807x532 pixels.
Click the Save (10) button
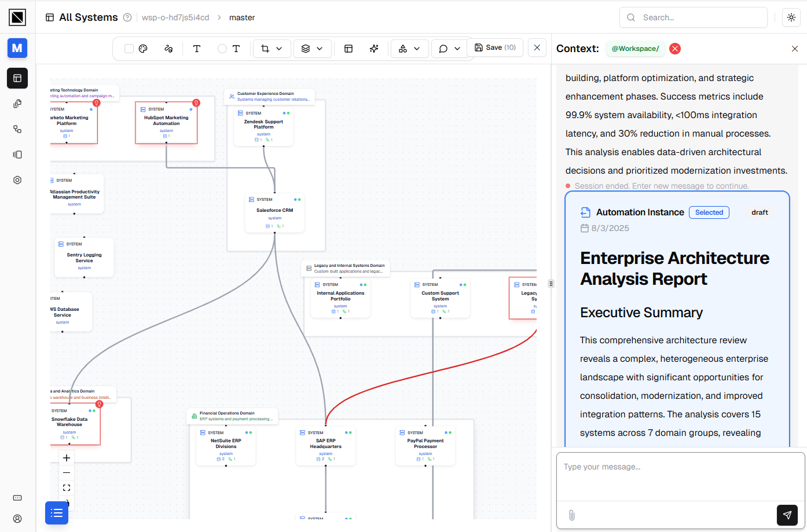pos(495,47)
